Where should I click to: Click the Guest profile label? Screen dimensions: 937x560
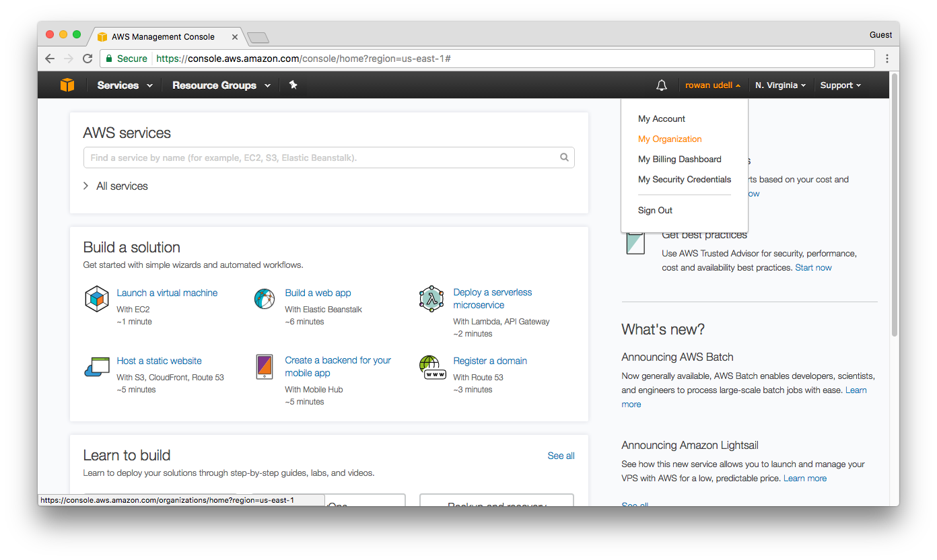pos(880,34)
